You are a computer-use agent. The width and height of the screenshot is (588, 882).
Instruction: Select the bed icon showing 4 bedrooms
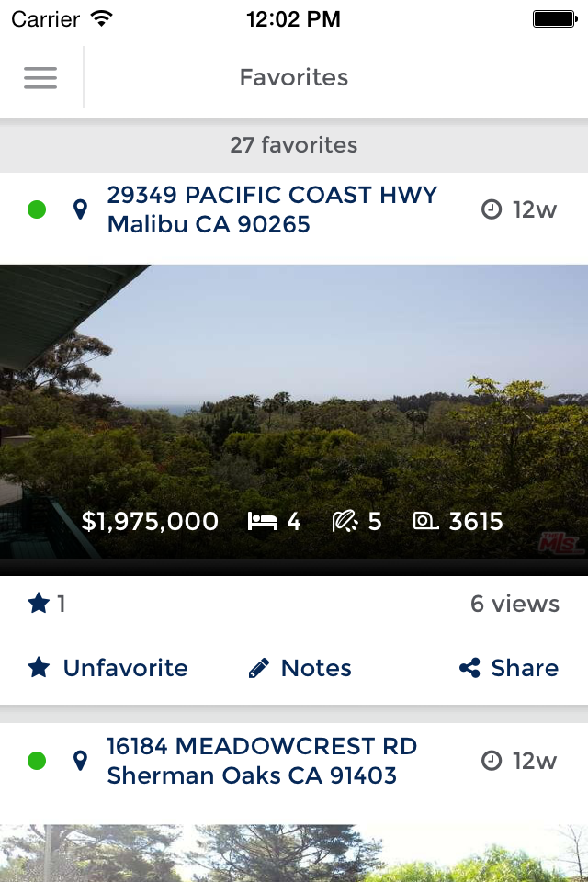pyautogui.click(x=263, y=521)
